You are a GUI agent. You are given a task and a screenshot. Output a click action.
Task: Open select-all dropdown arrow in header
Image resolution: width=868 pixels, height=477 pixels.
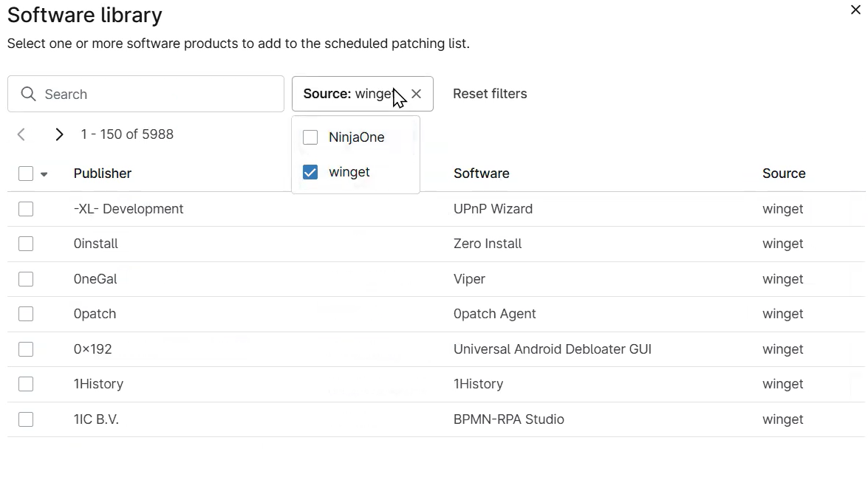click(44, 174)
